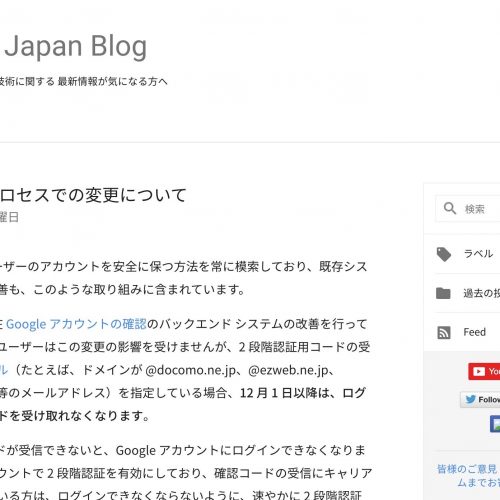Focus the 検索 search input field
This screenshot has height=500, width=500.
(468, 209)
